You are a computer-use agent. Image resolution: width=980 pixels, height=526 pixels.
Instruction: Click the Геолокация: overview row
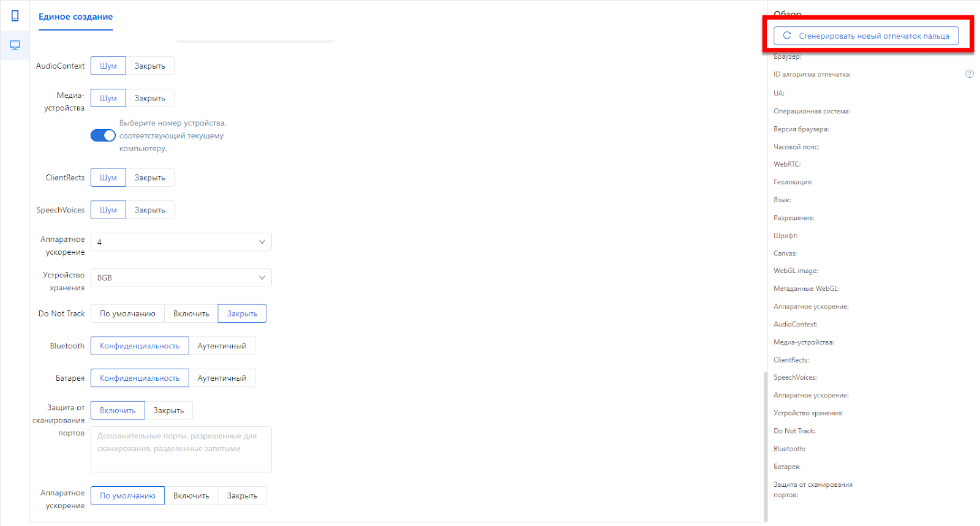(x=793, y=182)
